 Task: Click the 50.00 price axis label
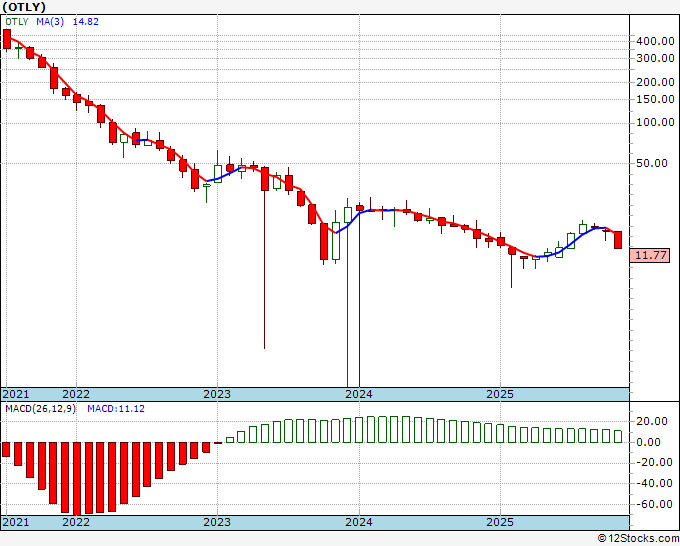(652, 163)
